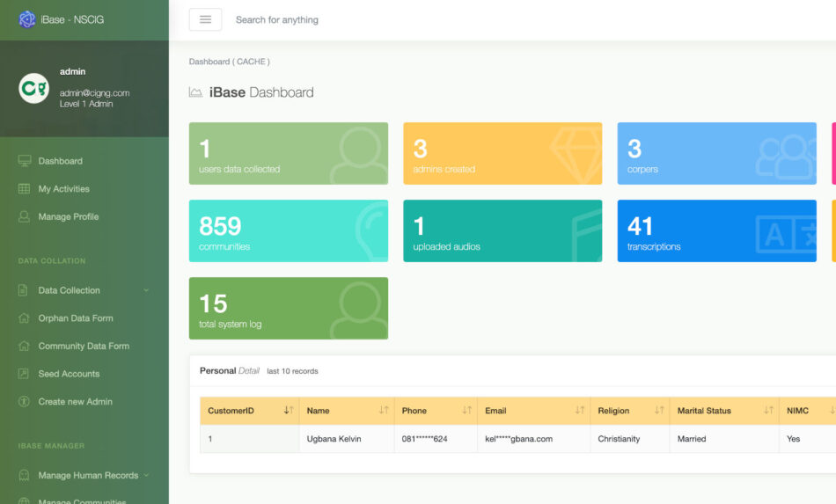Viewport: 836px width, 504px height.
Task: Sort table by Email column
Action: tap(580, 411)
